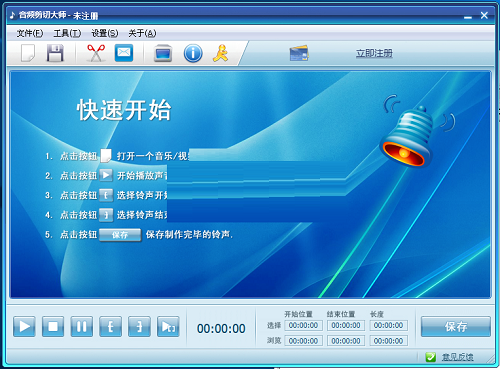
Task: Click the 意见反馈 link in status bar
Action: point(458,357)
